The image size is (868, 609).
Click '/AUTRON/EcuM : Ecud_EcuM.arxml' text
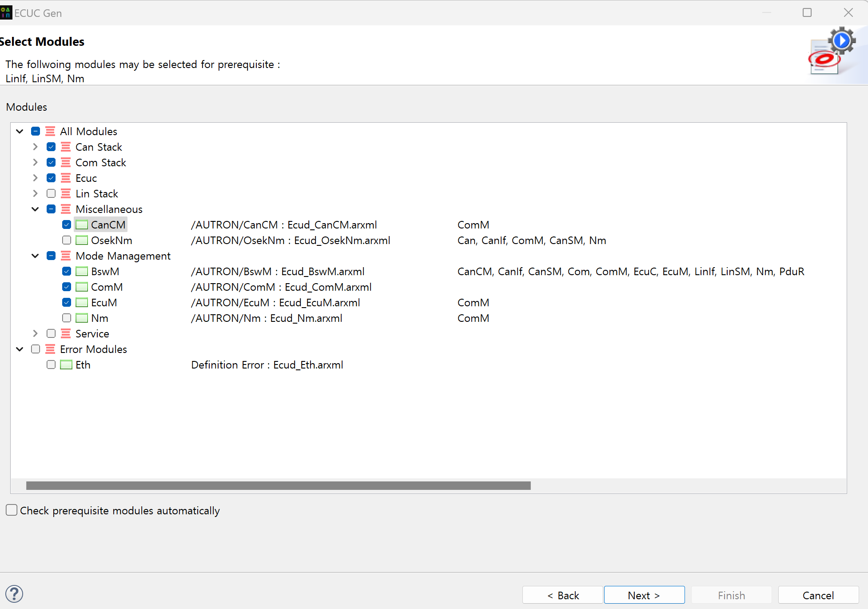(x=275, y=302)
